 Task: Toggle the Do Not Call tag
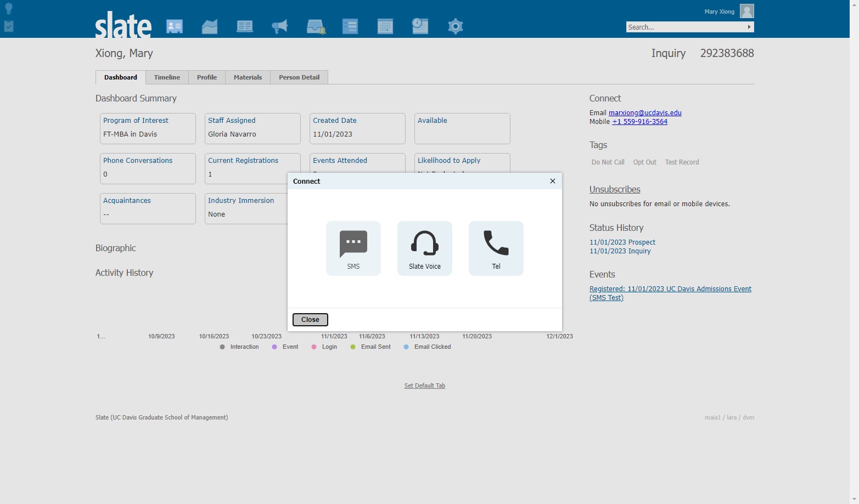608,162
